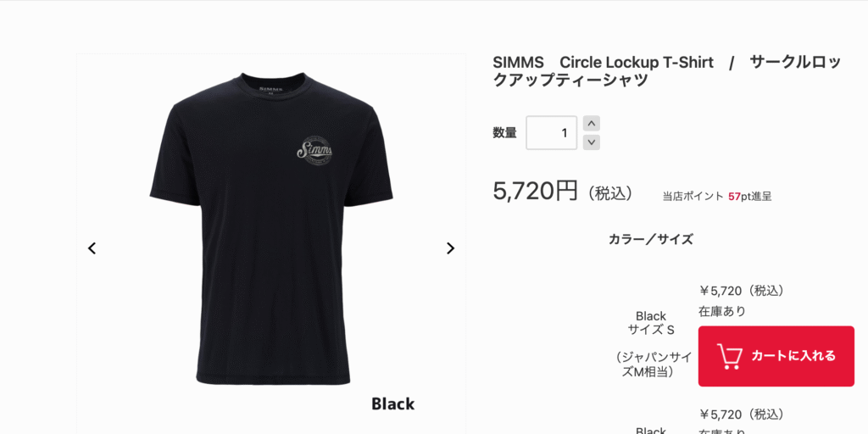Click the 数量 quantity label

[505, 133]
